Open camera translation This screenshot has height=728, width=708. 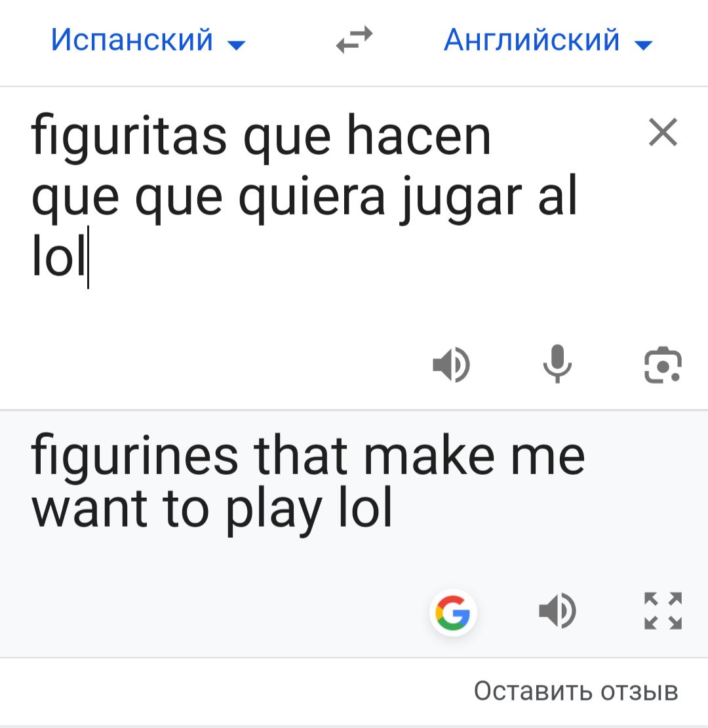click(x=663, y=365)
